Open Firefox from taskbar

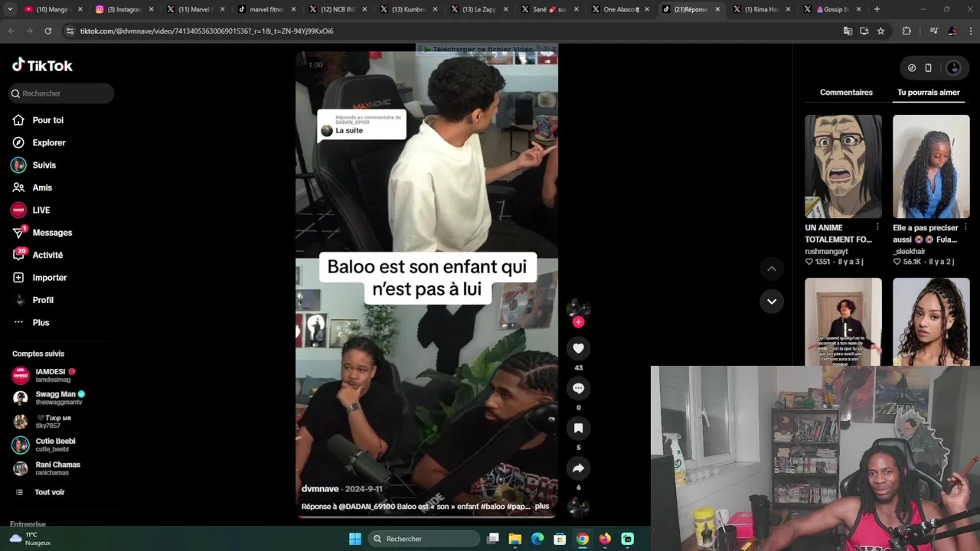[x=605, y=539]
